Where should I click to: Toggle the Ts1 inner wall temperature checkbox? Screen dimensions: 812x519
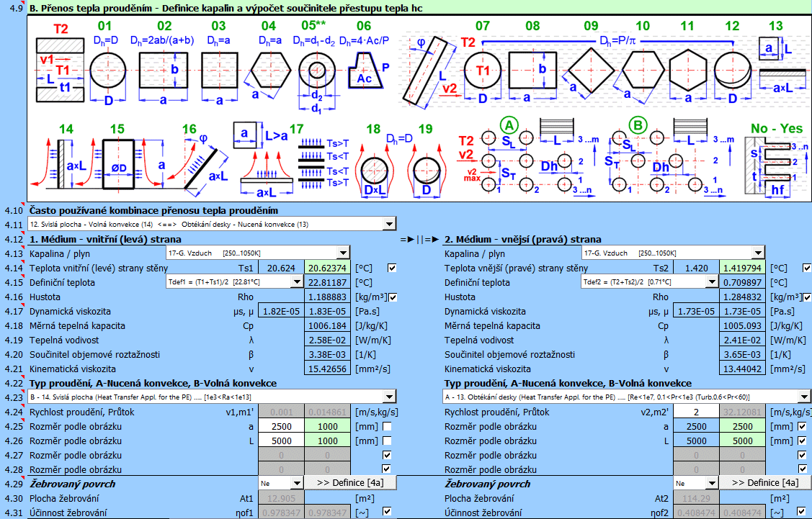click(x=392, y=268)
